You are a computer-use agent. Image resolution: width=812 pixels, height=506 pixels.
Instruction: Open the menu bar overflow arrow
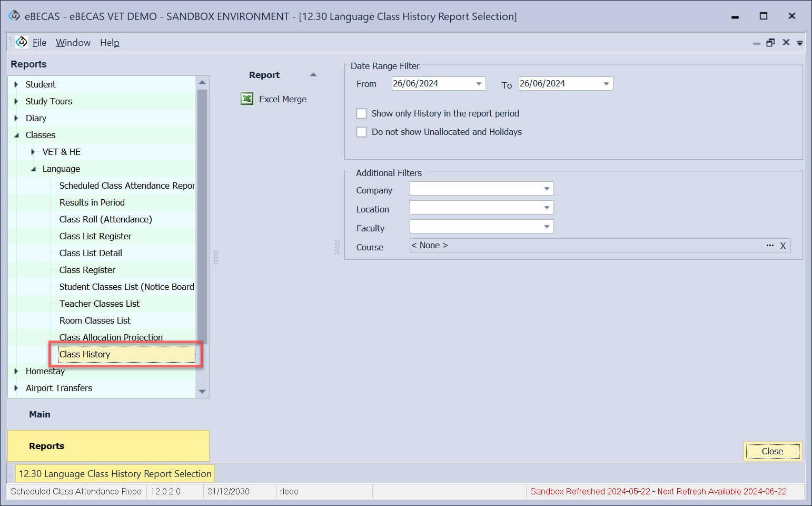800,43
